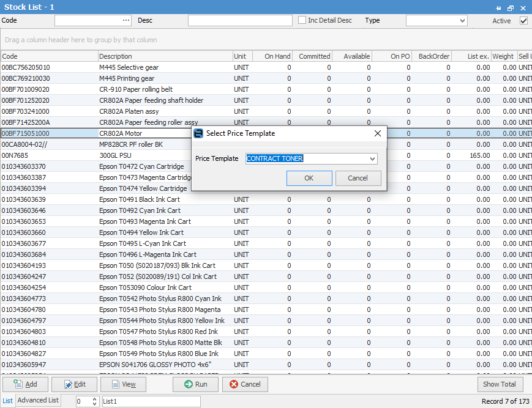Close the Select Price Template dialog
Viewport: 532px width, 408px height.
(x=377, y=133)
